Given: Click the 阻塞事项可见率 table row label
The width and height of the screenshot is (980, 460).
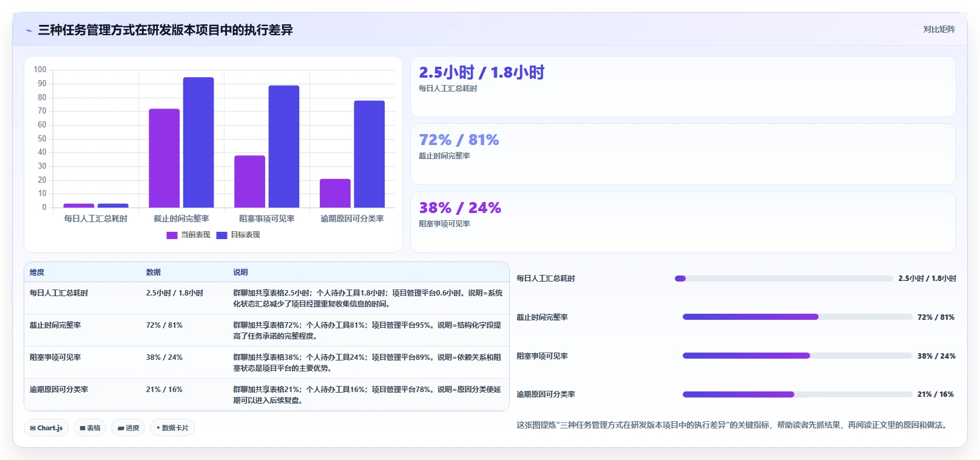Looking at the screenshot, I should click(x=55, y=357).
